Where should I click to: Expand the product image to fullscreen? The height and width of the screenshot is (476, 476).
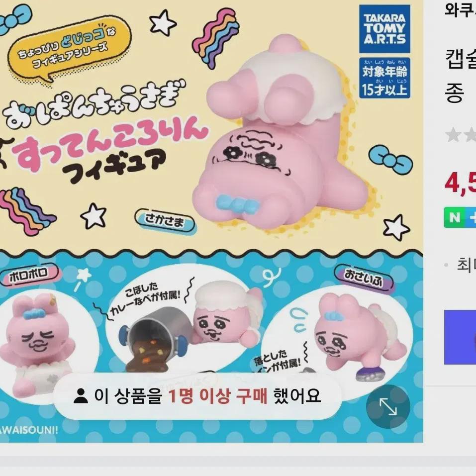click(x=388, y=406)
